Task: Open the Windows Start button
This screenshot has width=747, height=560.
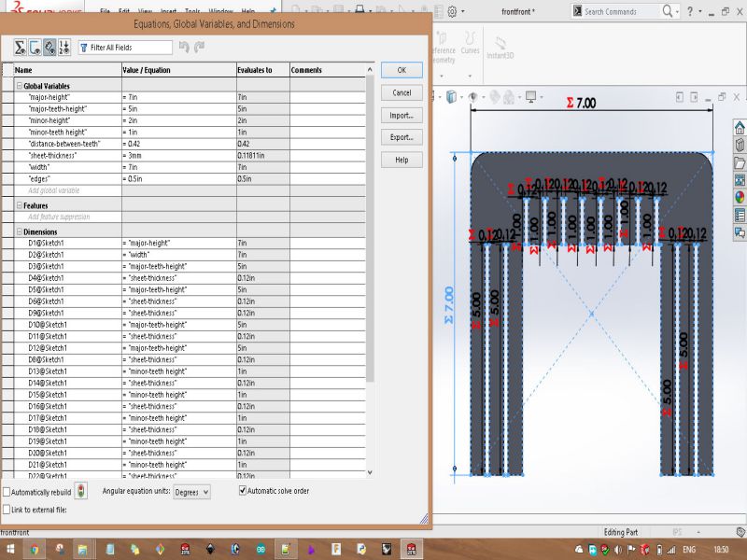Action: [10, 550]
